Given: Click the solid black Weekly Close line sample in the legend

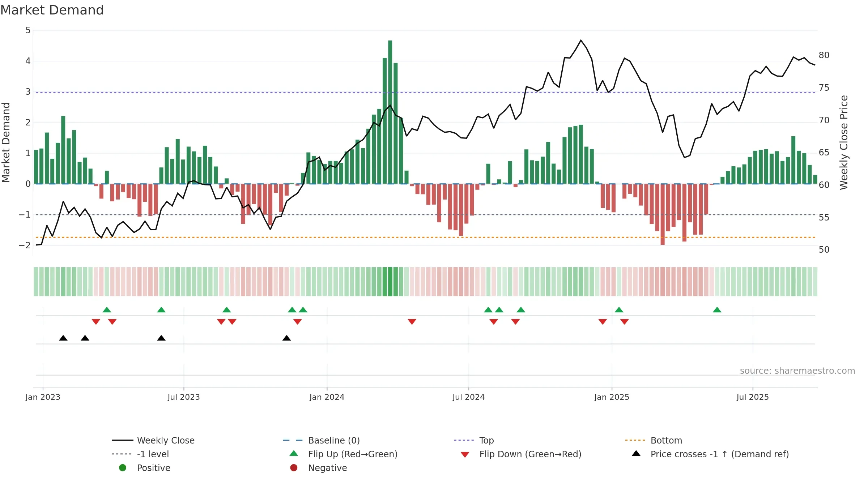Looking at the screenshot, I should [123, 440].
